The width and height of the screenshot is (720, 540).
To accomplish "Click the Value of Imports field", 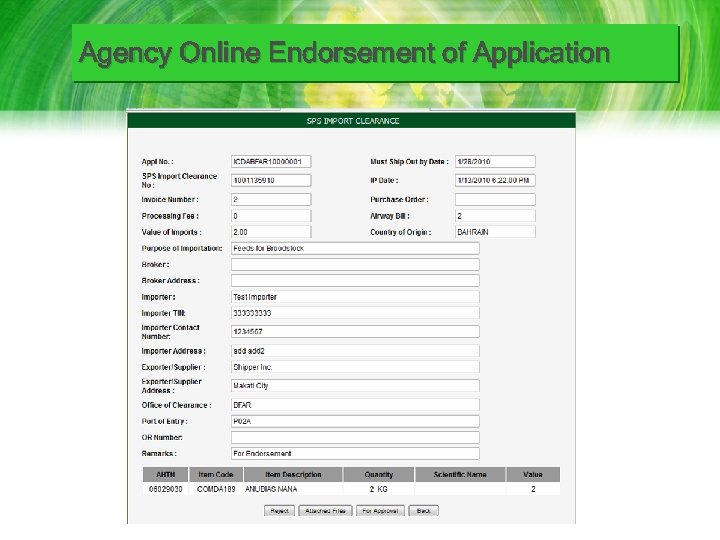I will click(271, 232).
